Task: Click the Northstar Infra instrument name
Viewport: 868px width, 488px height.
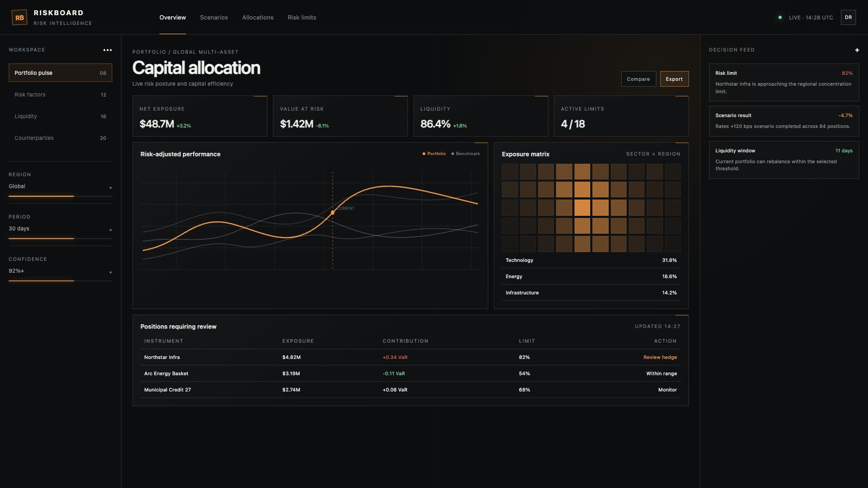Action: (162, 357)
